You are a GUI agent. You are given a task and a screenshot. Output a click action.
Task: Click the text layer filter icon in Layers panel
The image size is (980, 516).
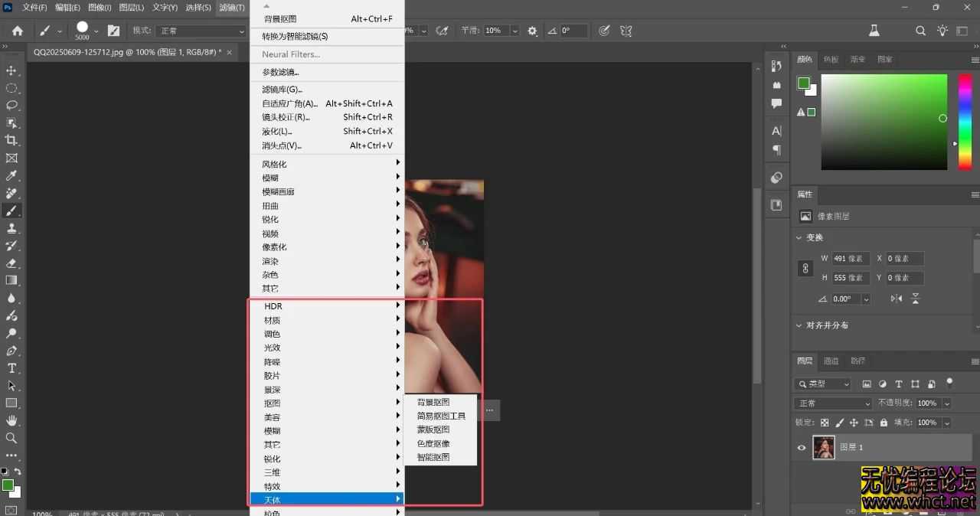[x=897, y=384]
